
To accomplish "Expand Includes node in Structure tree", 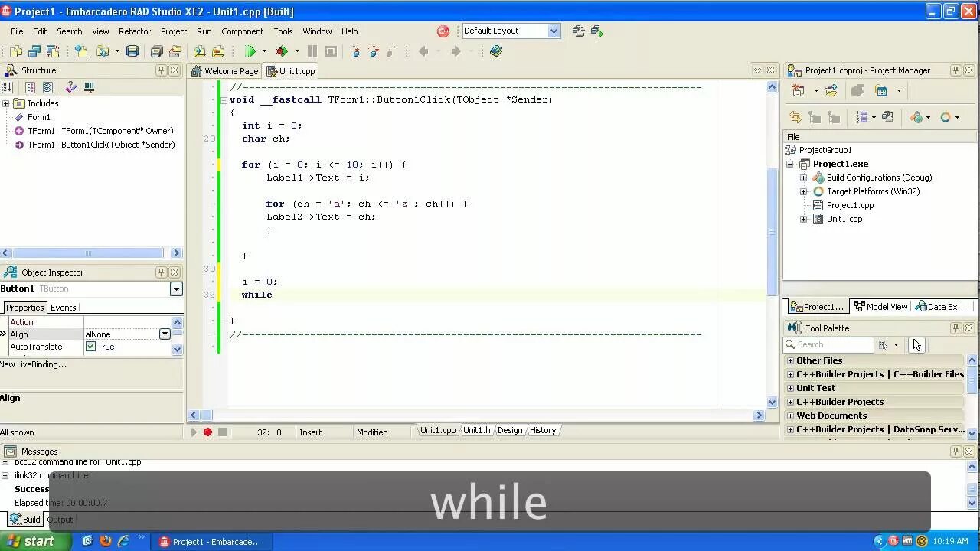I will point(5,103).
